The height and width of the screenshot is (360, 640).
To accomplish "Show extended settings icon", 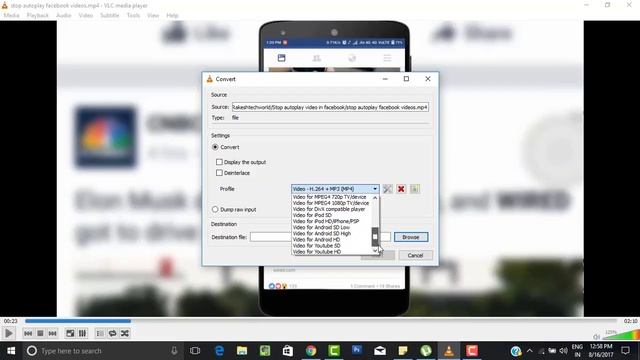I will click(82, 333).
